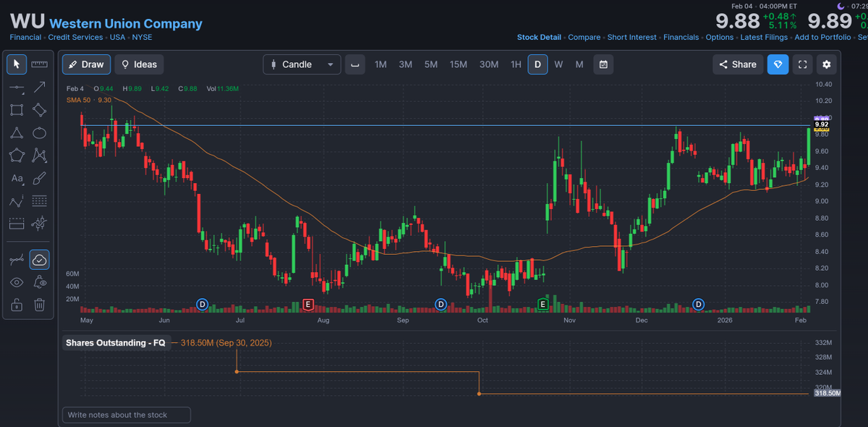The image size is (868, 427).
Task: Click the NYSE exchange link
Action: coord(142,37)
